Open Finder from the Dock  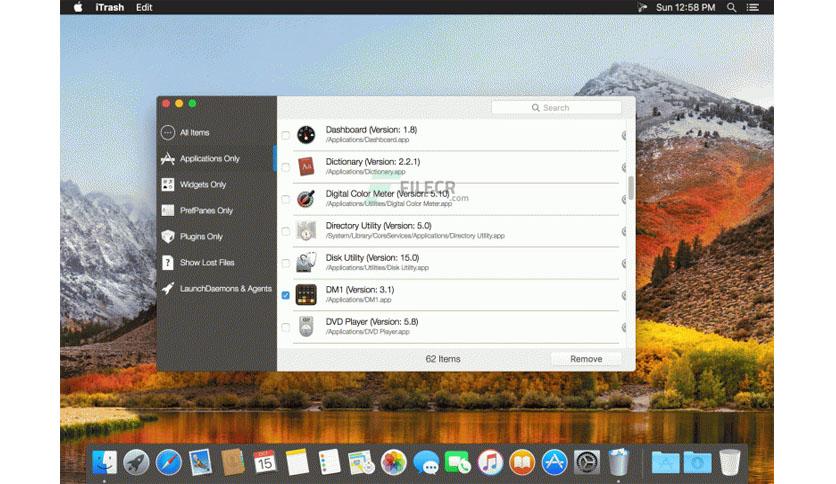104,462
